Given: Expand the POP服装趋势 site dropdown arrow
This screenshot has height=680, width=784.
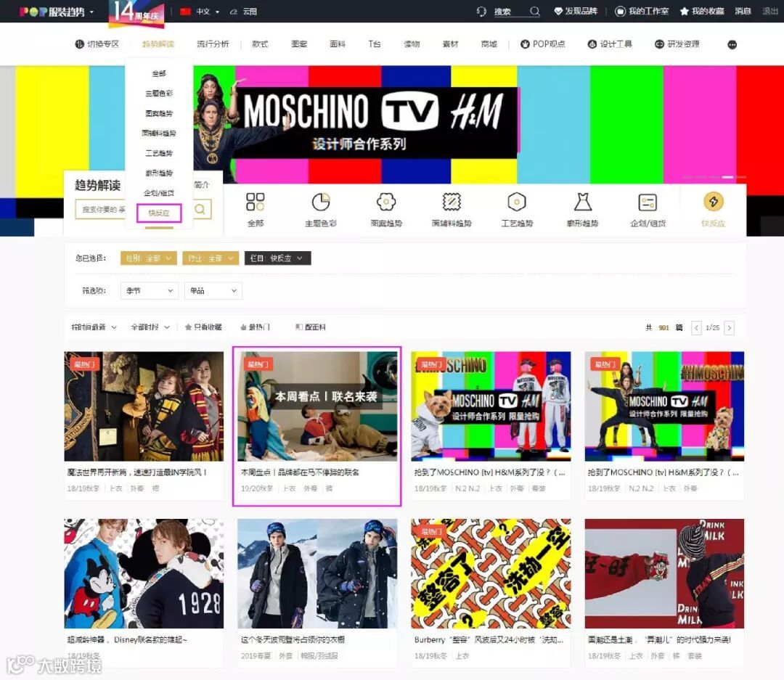Looking at the screenshot, I should [92, 12].
